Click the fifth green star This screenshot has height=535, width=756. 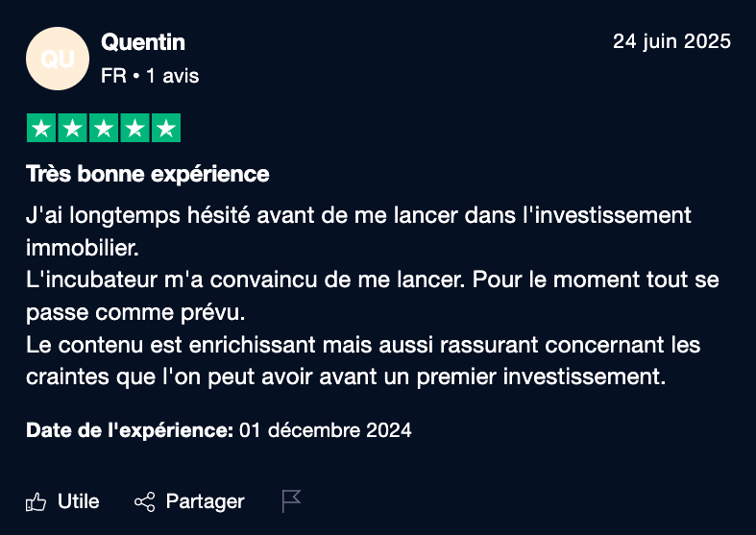tap(166, 128)
